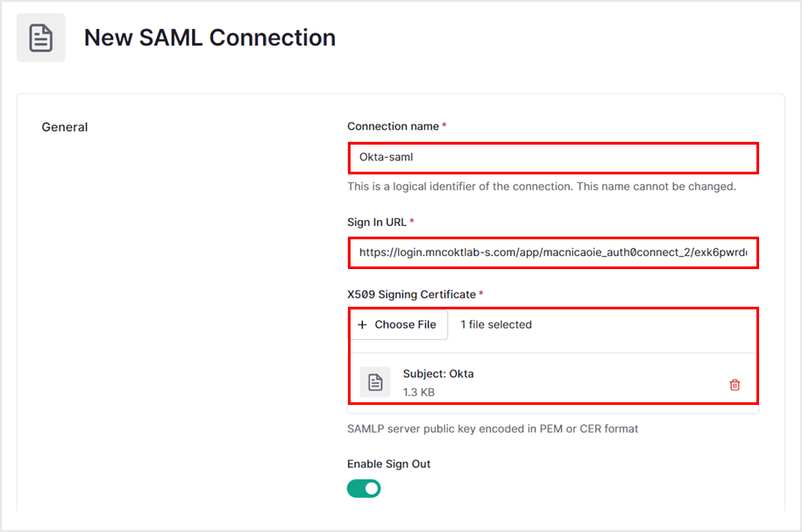
Task: Select the General section label
Action: tap(65, 127)
